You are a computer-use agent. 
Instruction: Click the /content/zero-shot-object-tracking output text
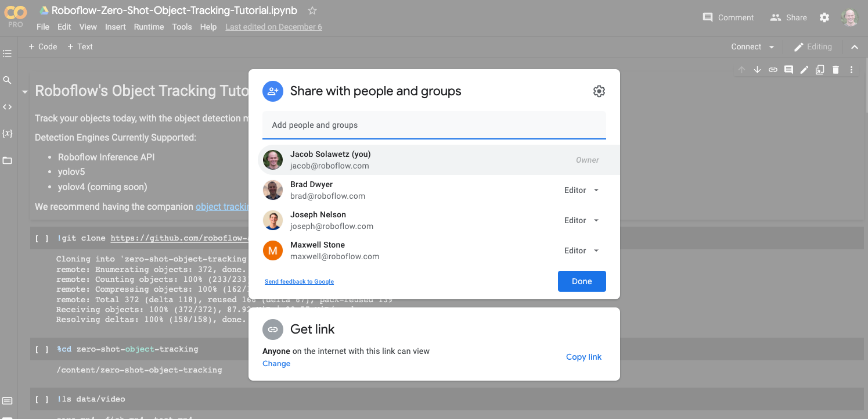139,370
